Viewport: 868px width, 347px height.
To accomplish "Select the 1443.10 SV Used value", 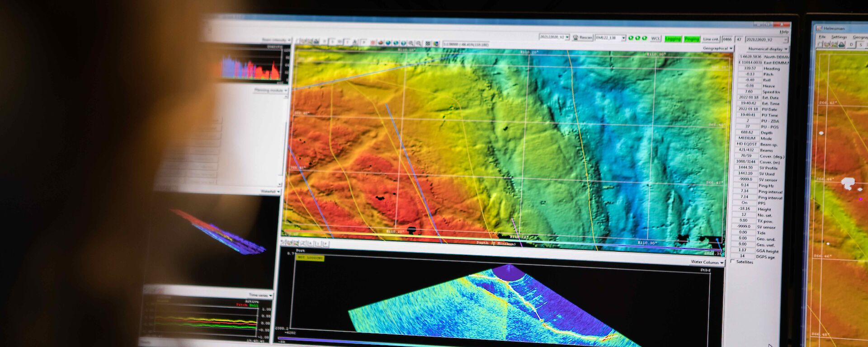I will point(745,173).
